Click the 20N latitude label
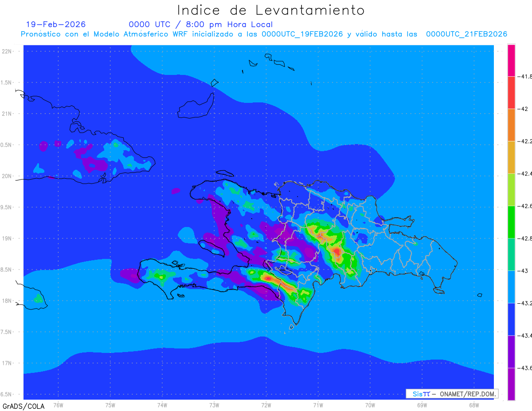532x411 pixels. (x=7, y=176)
